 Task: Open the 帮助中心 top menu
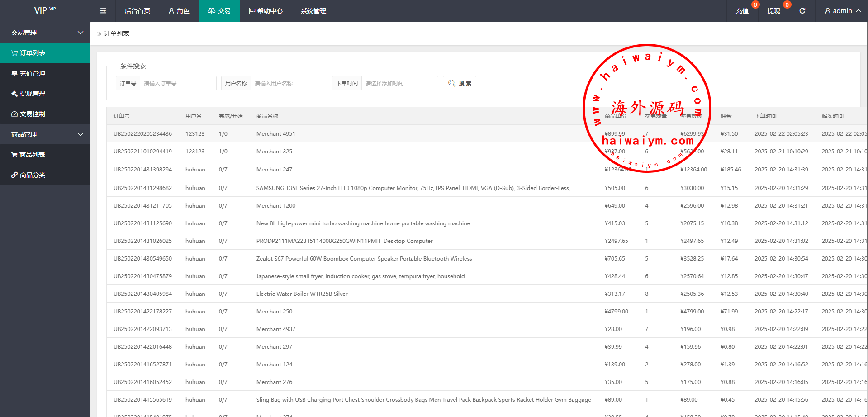266,11
